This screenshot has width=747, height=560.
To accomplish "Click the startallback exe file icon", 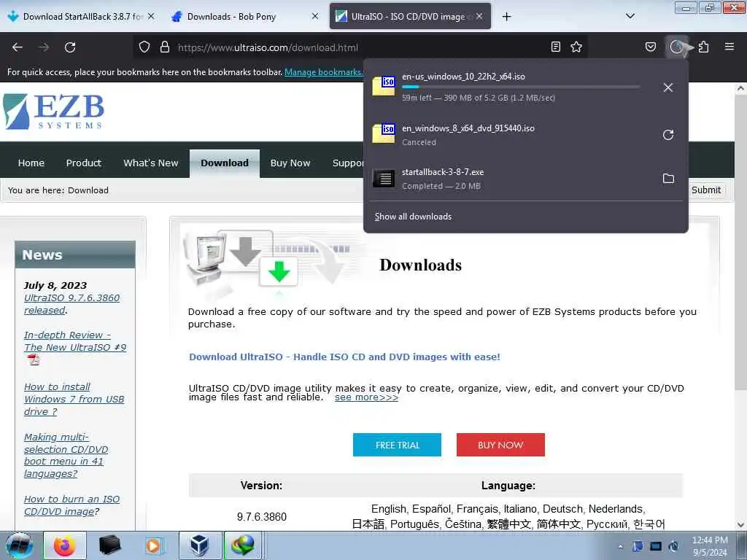I will [x=384, y=179].
